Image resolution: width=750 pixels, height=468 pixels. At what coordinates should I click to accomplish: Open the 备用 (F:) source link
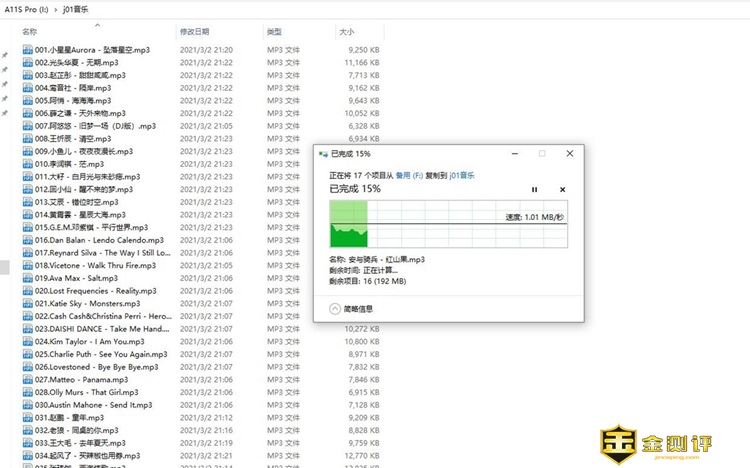coord(409,174)
